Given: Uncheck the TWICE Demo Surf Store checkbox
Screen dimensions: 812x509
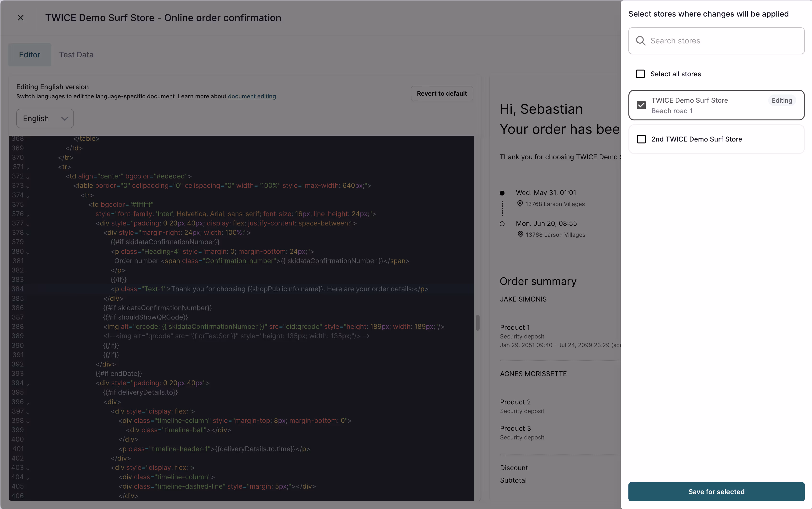Looking at the screenshot, I should click(641, 105).
